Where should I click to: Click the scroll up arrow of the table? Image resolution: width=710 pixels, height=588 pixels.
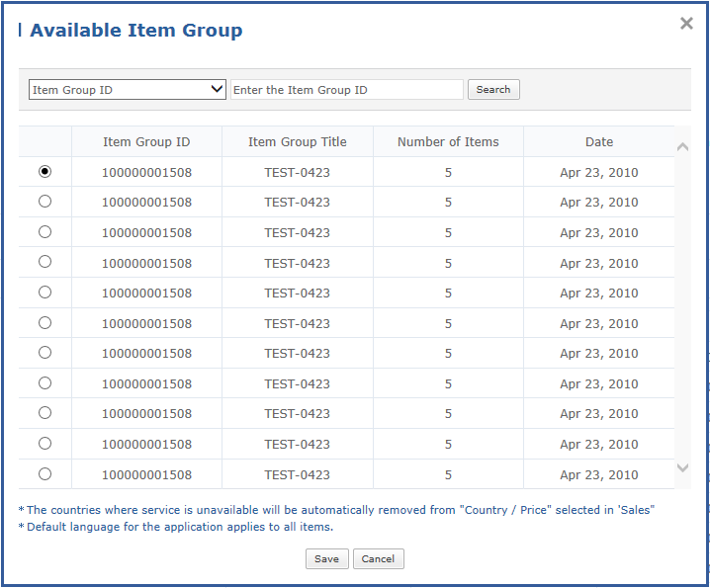[x=682, y=147]
